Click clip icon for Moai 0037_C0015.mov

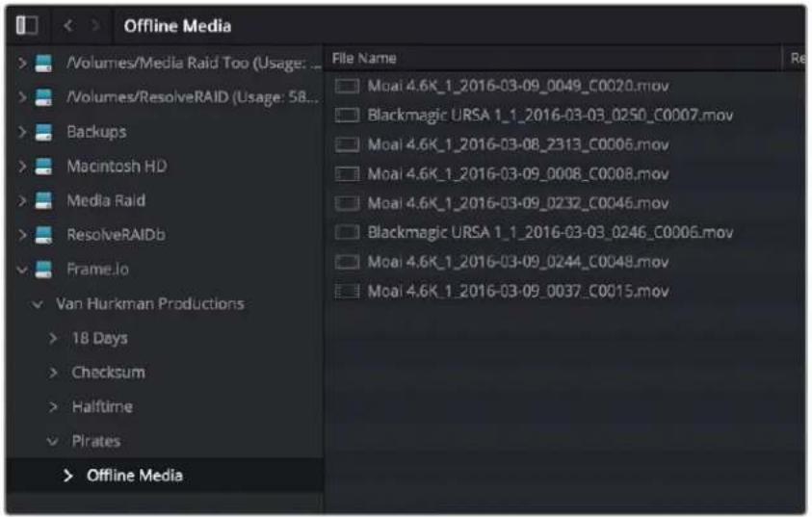click(x=347, y=292)
